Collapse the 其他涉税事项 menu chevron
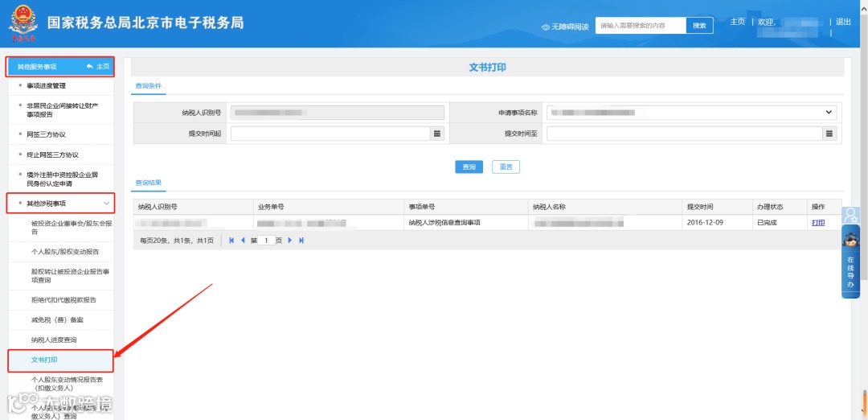This screenshot has height=420, width=868. (106, 204)
